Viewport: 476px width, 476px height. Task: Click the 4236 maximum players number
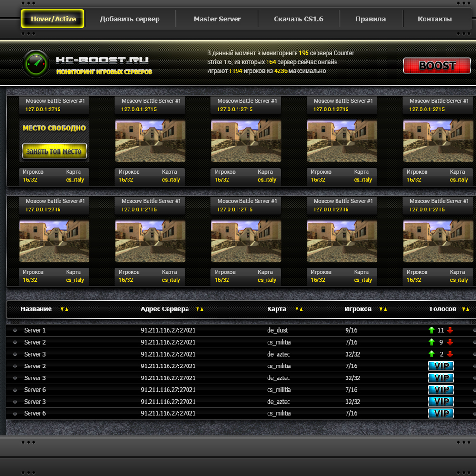coord(281,71)
